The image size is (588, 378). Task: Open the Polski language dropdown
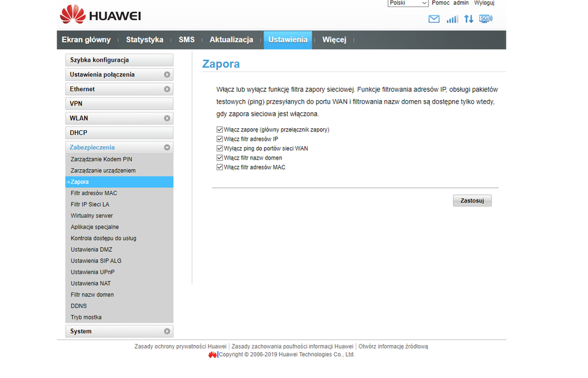coord(408,3)
